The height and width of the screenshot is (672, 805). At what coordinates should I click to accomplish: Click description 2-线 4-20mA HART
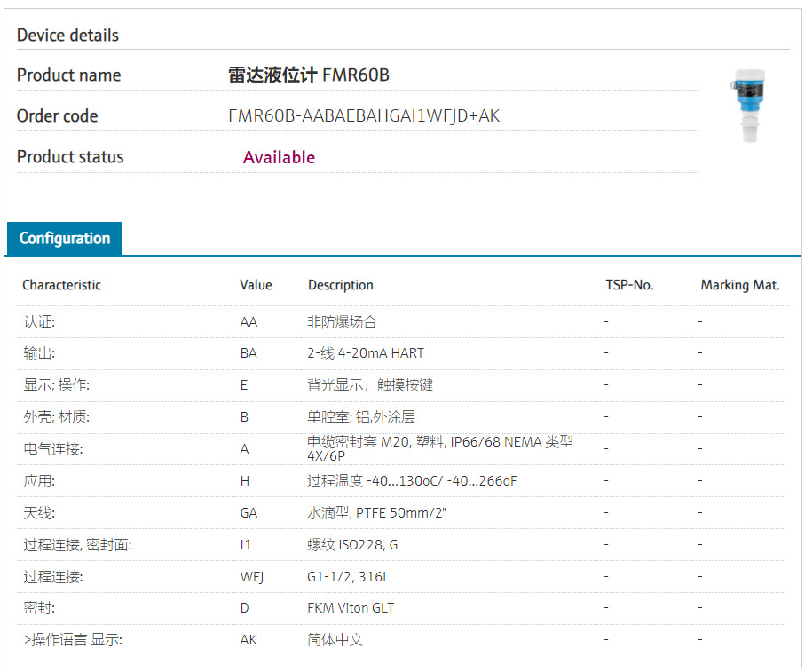click(366, 353)
